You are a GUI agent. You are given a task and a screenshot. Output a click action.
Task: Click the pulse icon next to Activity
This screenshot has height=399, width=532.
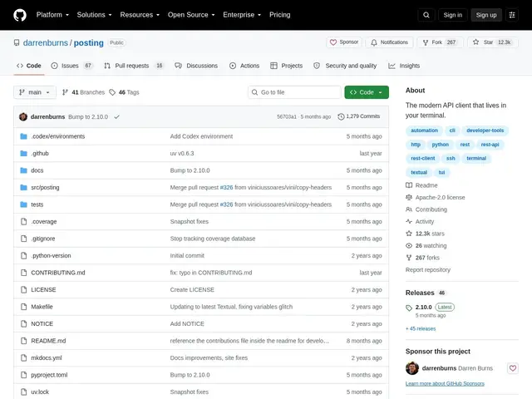(409, 222)
